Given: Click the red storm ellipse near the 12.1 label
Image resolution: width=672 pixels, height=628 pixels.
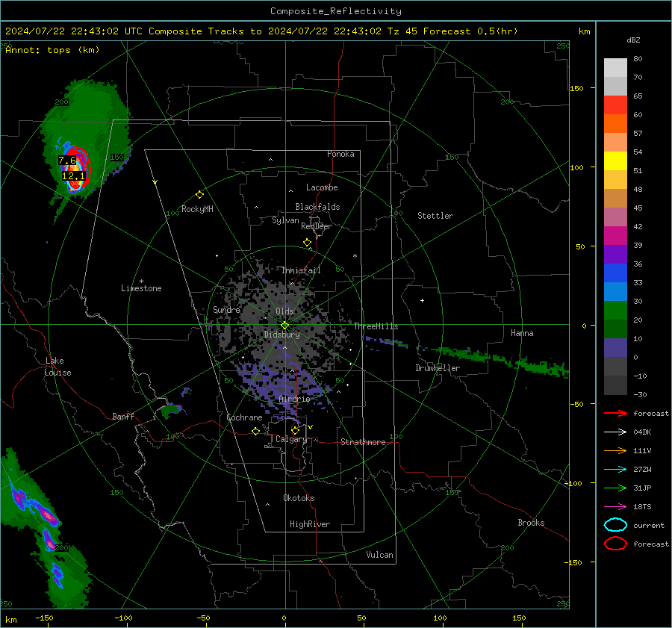Looking at the screenshot, I should pyautogui.click(x=78, y=169).
